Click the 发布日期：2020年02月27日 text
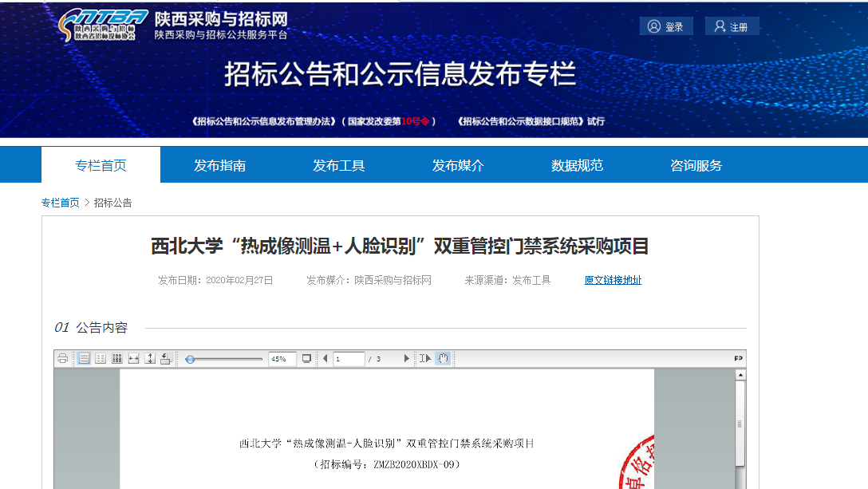This screenshot has height=489, width=868. pos(216,280)
